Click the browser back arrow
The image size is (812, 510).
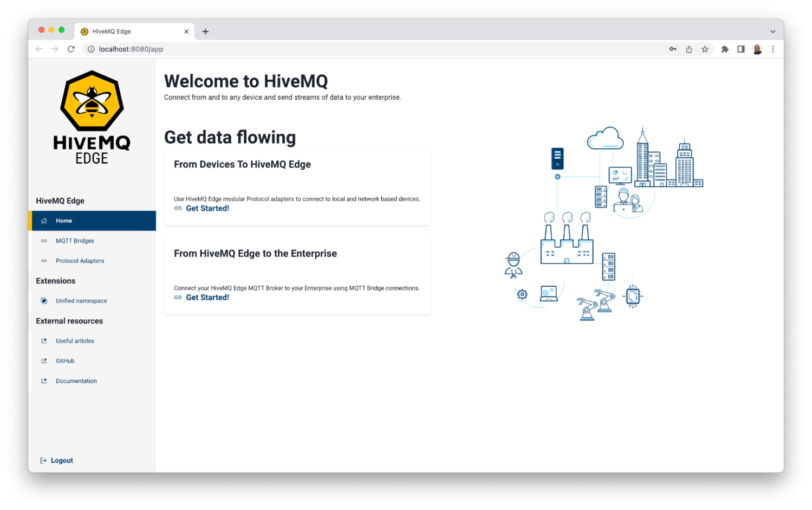39,49
